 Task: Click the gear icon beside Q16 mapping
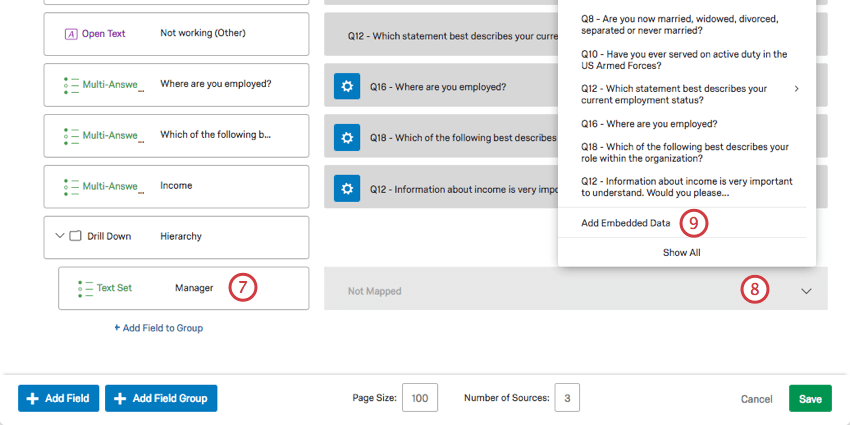[346, 87]
